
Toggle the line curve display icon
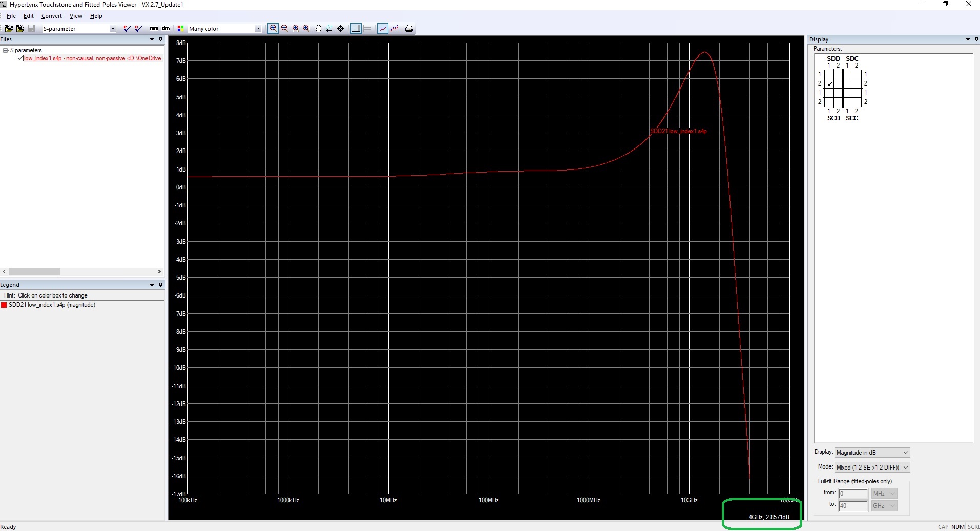click(x=383, y=28)
